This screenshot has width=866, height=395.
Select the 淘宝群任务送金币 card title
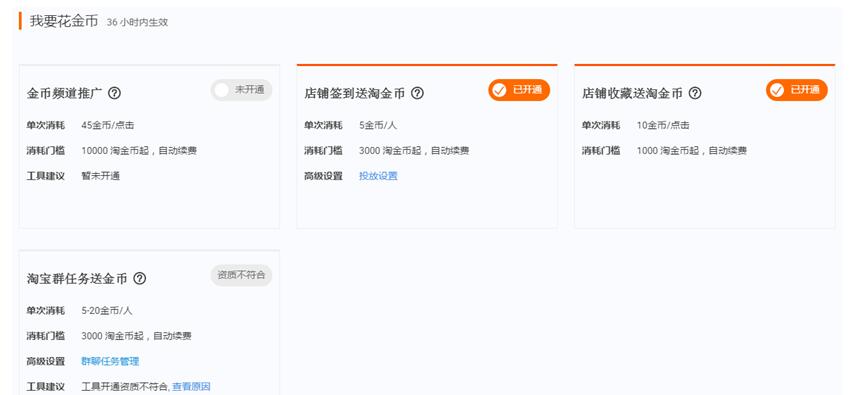pos(77,278)
